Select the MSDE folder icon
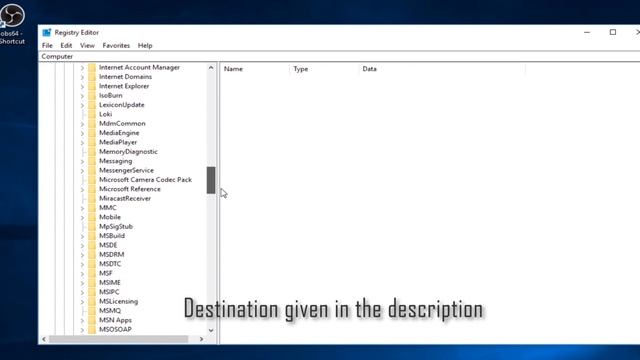This screenshot has height=360, width=640. click(x=92, y=245)
